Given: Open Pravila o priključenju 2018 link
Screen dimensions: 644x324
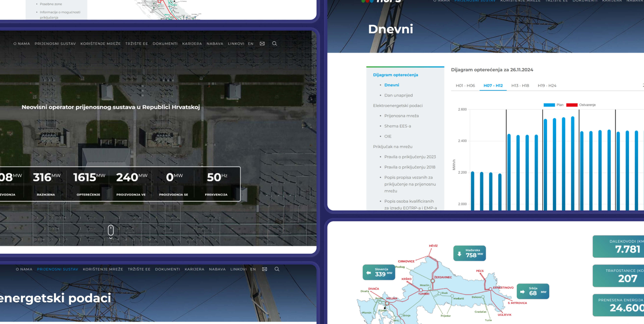Looking at the screenshot, I should click(410, 167).
